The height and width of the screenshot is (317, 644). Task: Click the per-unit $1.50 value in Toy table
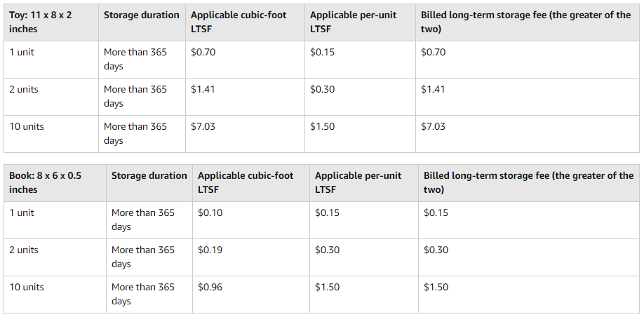tap(322, 126)
